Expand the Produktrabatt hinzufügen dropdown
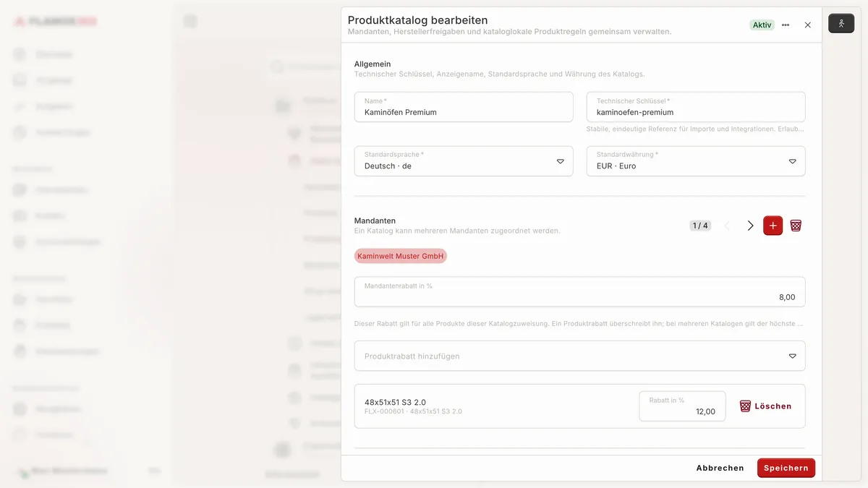 tap(579, 356)
